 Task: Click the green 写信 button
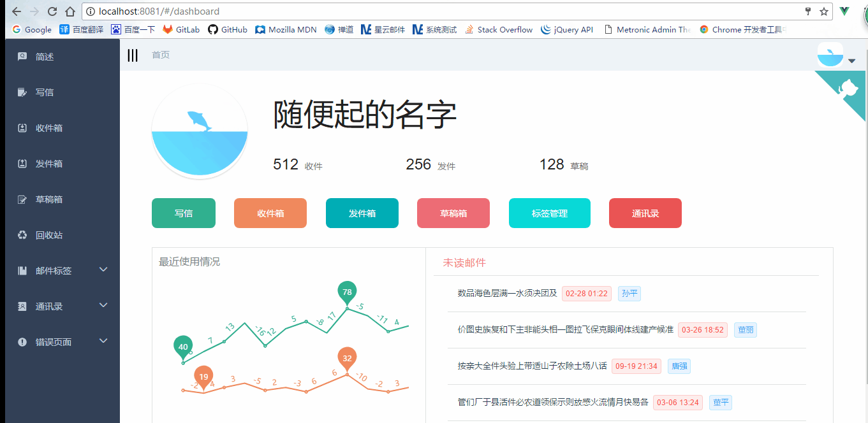pyautogui.click(x=183, y=213)
